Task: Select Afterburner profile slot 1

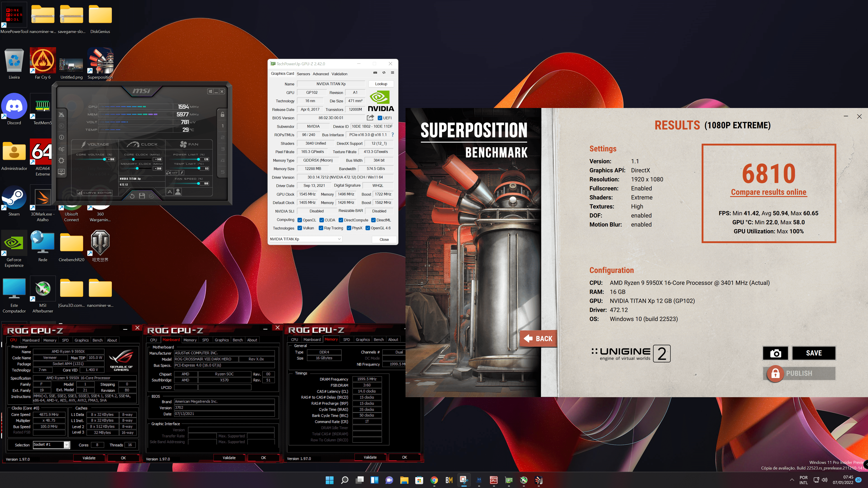Action: 222,126
